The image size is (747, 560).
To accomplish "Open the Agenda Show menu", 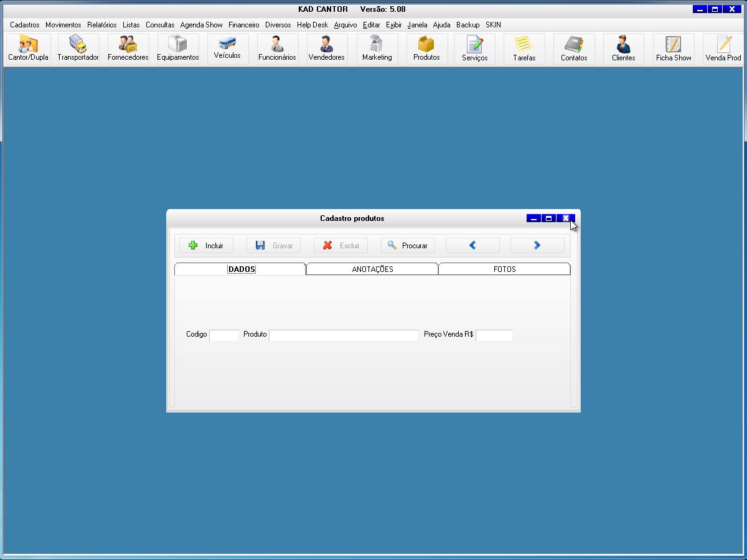I will 201,25.
